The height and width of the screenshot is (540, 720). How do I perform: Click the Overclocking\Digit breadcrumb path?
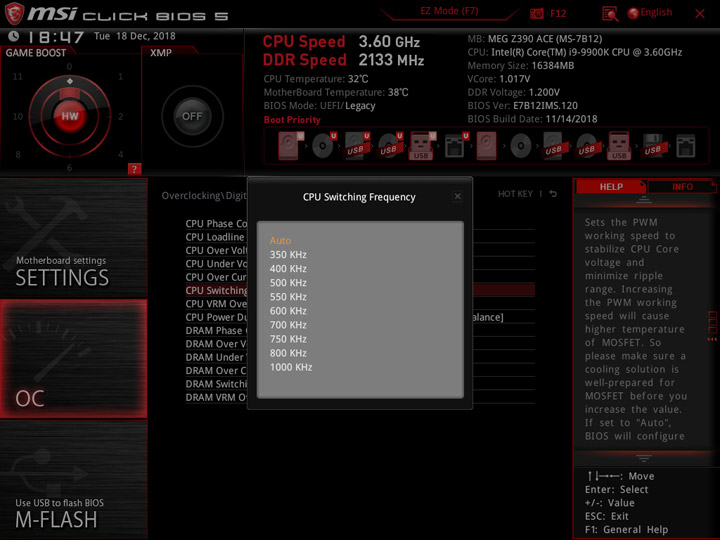[x=204, y=196]
